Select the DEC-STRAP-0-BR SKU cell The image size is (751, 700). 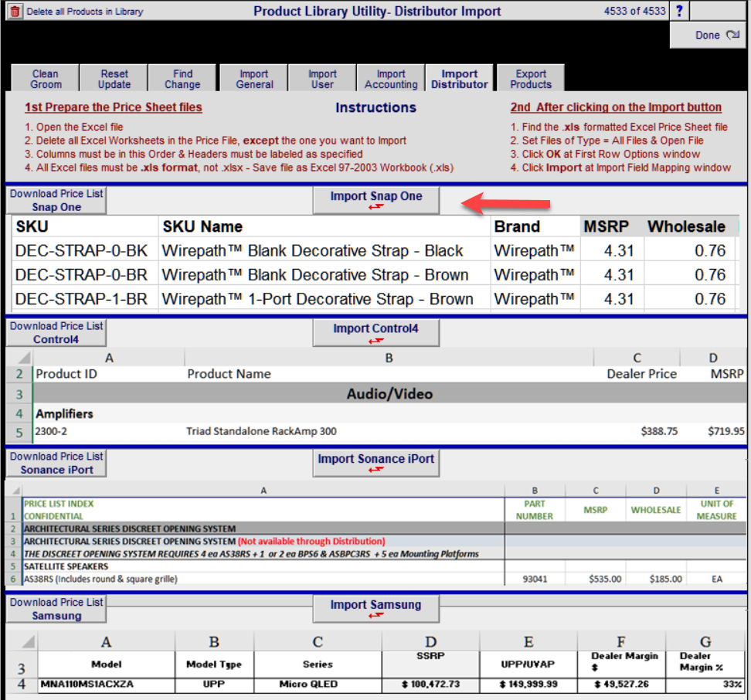pyautogui.click(x=85, y=275)
